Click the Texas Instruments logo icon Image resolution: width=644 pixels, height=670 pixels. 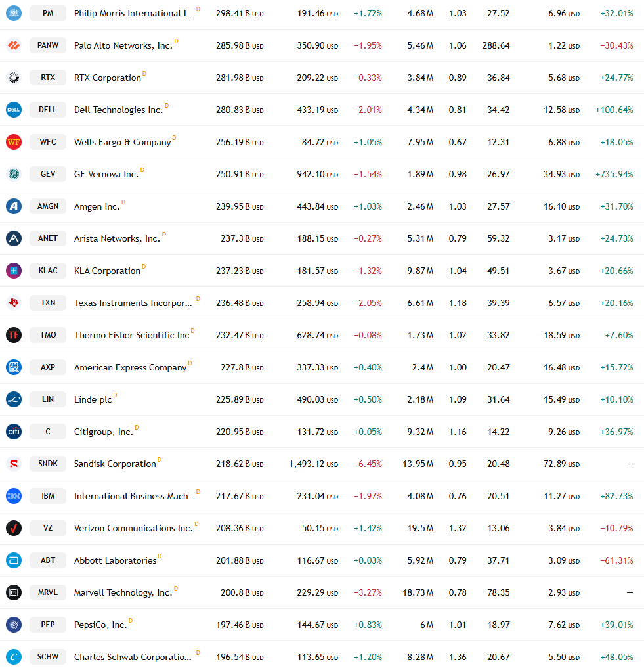pos(14,303)
